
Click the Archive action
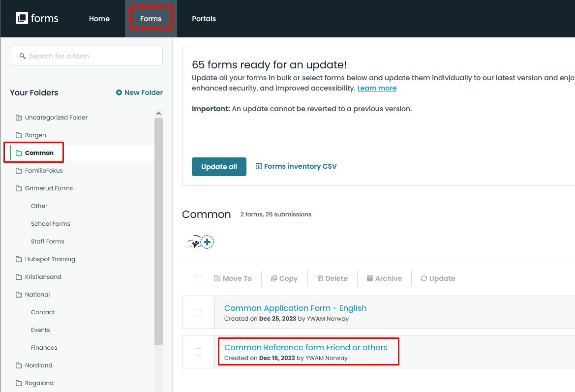coord(384,279)
